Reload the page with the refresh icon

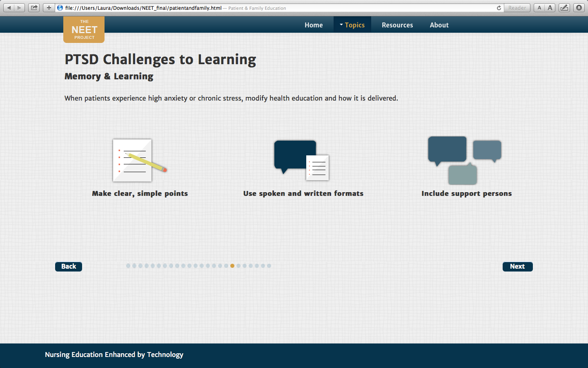499,8
